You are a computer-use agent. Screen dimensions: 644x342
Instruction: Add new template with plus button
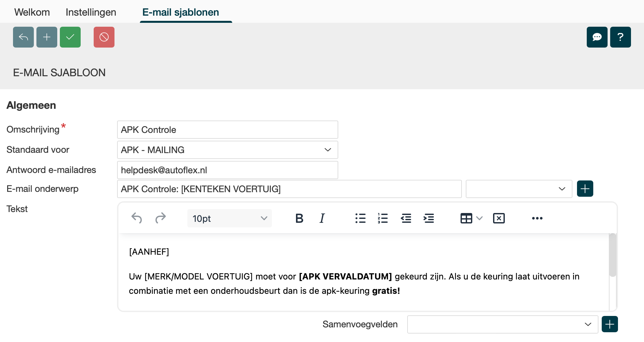click(x=47, y=37)
